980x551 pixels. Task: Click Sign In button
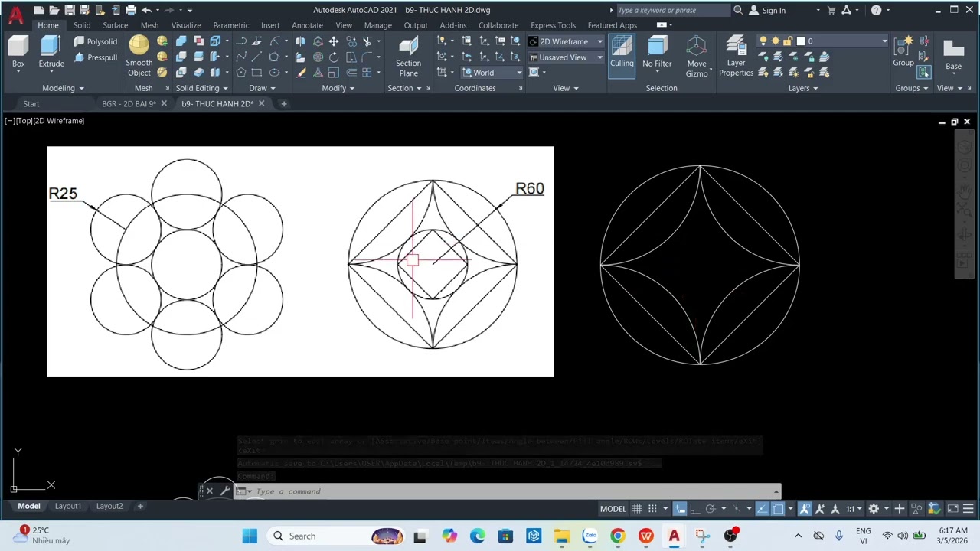(767, 10)
